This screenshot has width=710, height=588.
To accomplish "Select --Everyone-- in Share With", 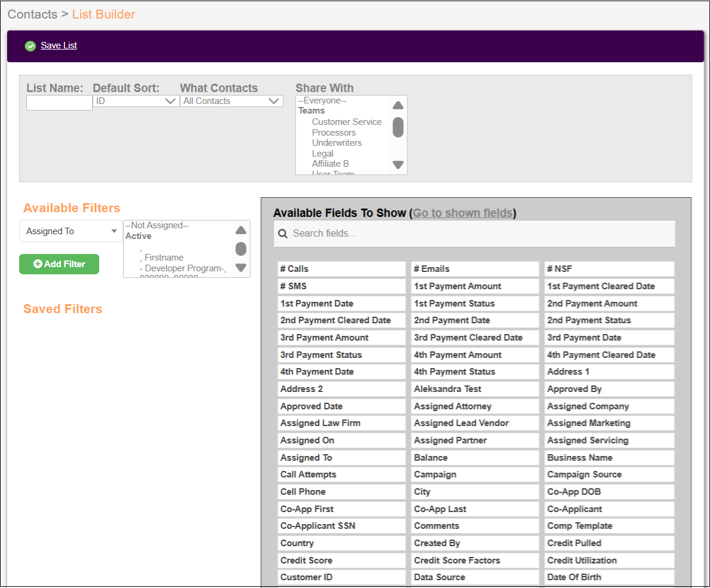I will click(322, 100).
